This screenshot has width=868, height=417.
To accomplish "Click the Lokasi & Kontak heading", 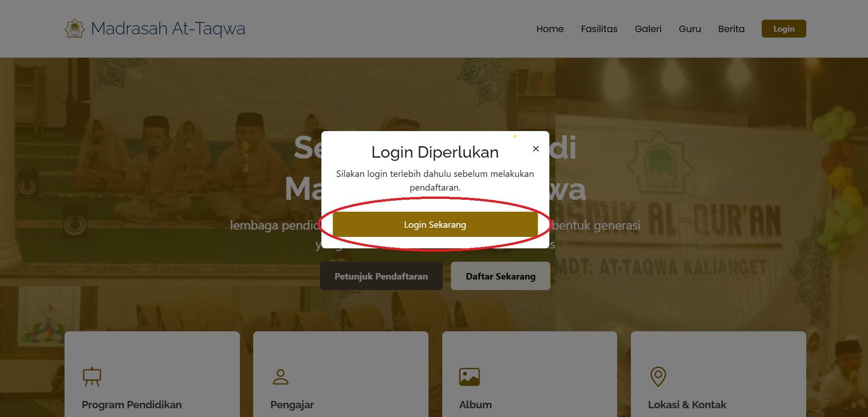I will (687, 405).
